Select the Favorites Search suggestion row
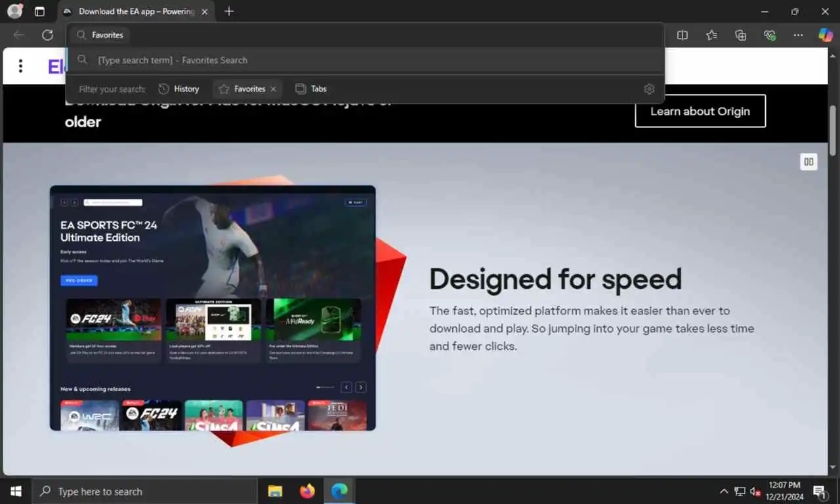This screenshot has width=840, height=504. pyautogui.click(x=365, y=60)
